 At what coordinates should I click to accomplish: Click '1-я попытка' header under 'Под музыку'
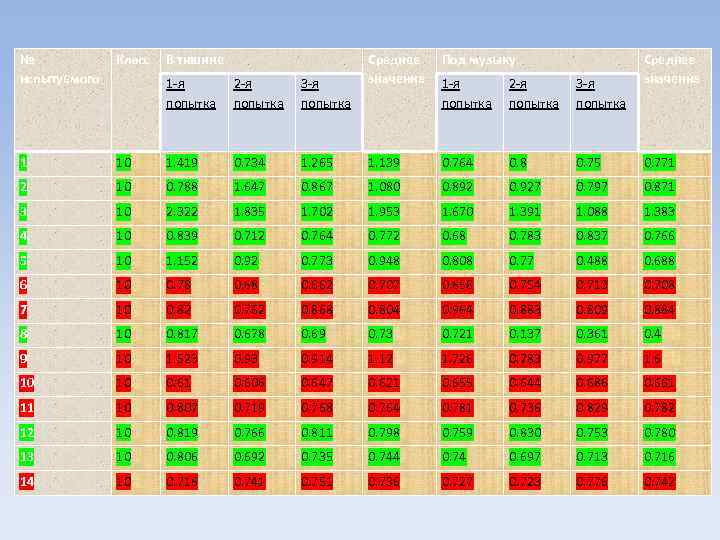[x=466, y=94]
